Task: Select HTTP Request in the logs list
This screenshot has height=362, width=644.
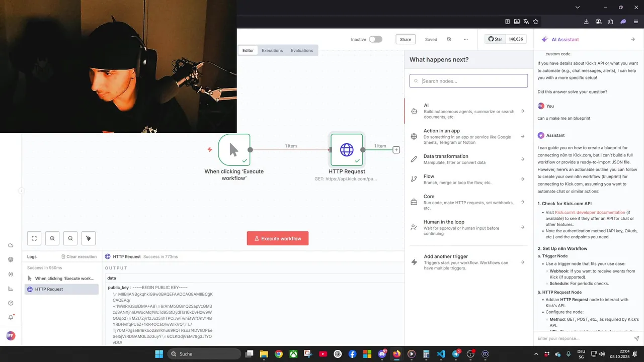Action: [x=61, y=289]
